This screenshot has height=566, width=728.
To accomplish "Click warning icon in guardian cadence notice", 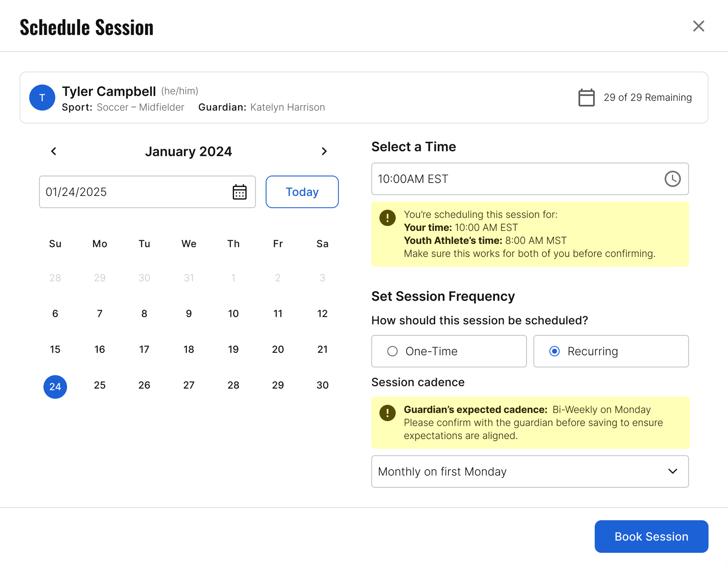I will point(387,413).
